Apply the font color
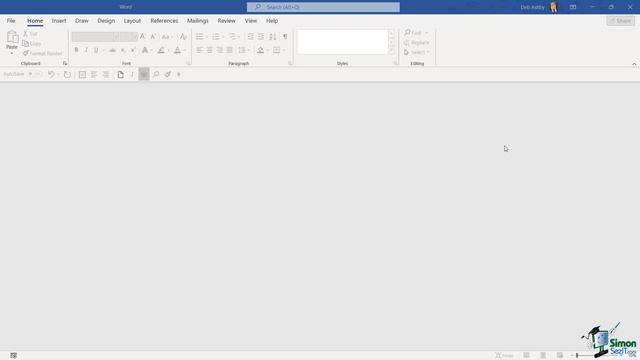The image size is (640, 360). tap(177, 50)
